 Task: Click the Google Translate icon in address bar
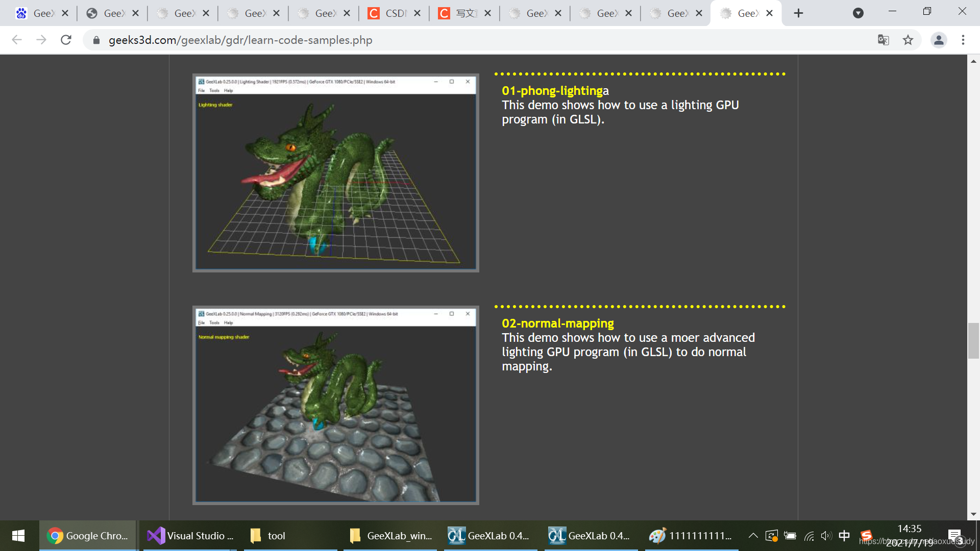(x=883, y=40)
